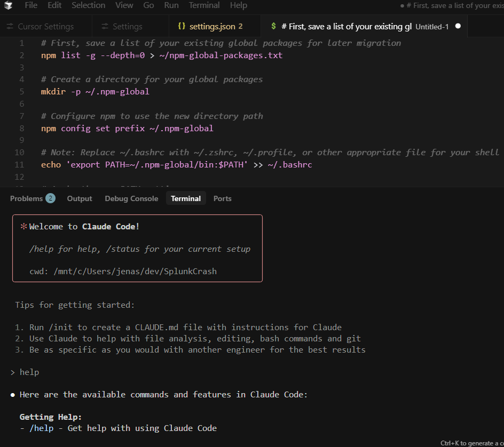The width and height of the screenshot is (504, 447).
Task: Click the 'help' prompt line in terminal
Action: 29,372
